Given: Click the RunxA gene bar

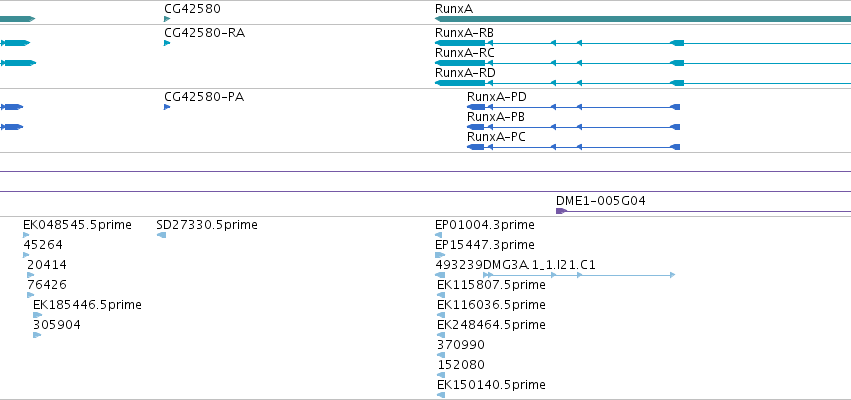Looking at the screenshot, I should click(x=643, y=19).
